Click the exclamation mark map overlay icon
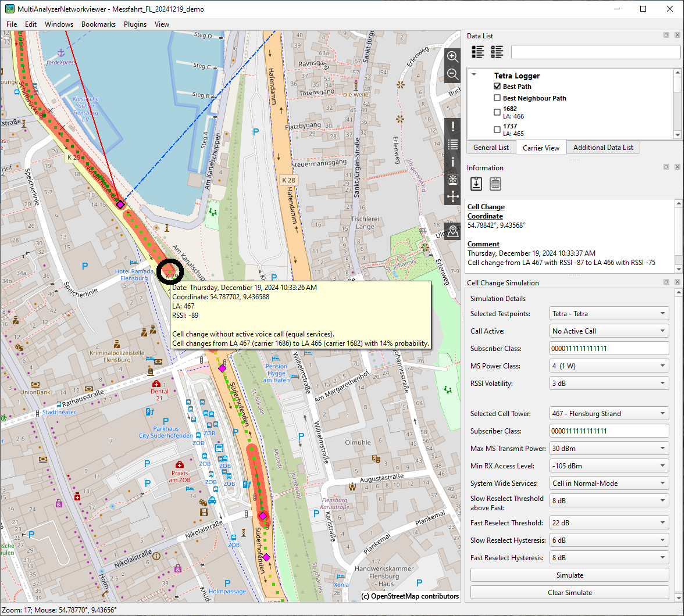Image resolution: width=685 pixels, height=616 pixels. tap(453, 127)
